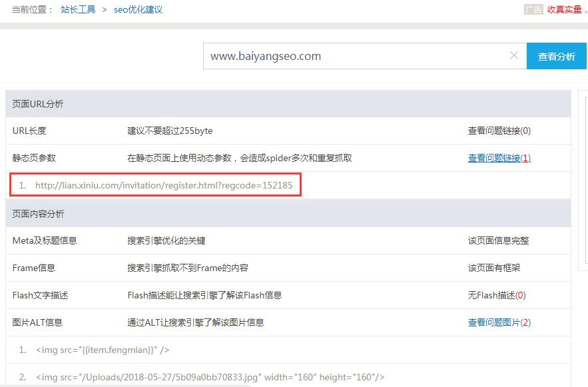The width and height of the screenshot is (588, 387).
Task: Select the 页面URL分析 section header
Action: pos(38,104)
